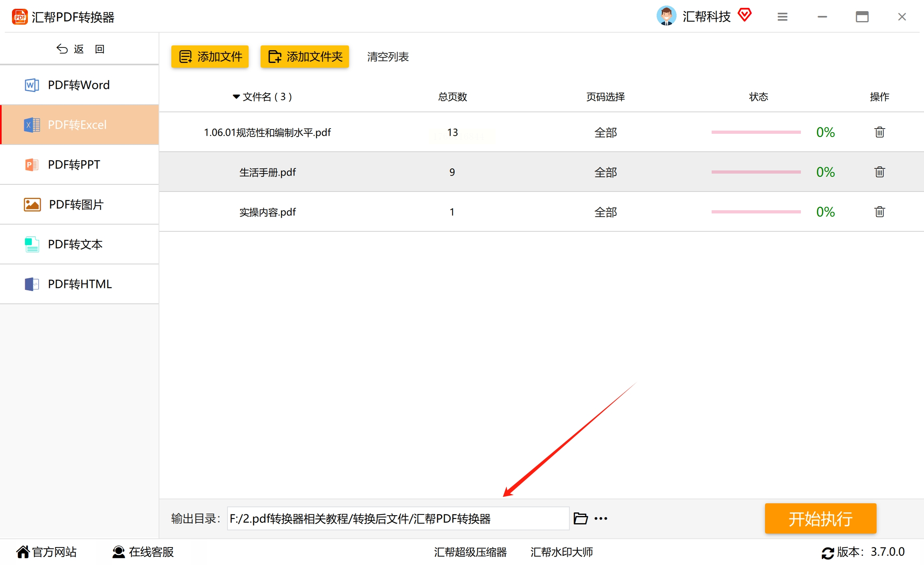
Task: Expand the 文件名 sort arrow in header
Action: click(236, 97)
